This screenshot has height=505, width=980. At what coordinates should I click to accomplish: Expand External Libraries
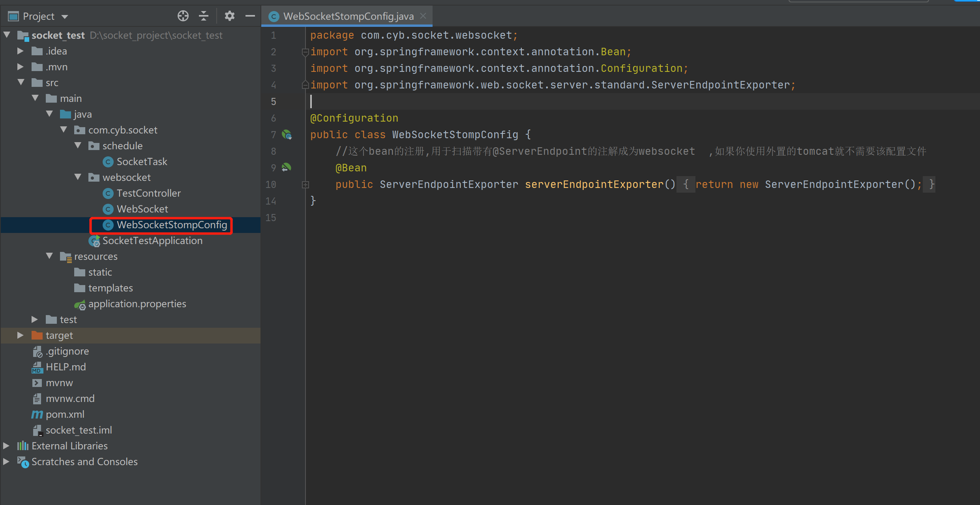pyautogui.click(x=6, y=446)
